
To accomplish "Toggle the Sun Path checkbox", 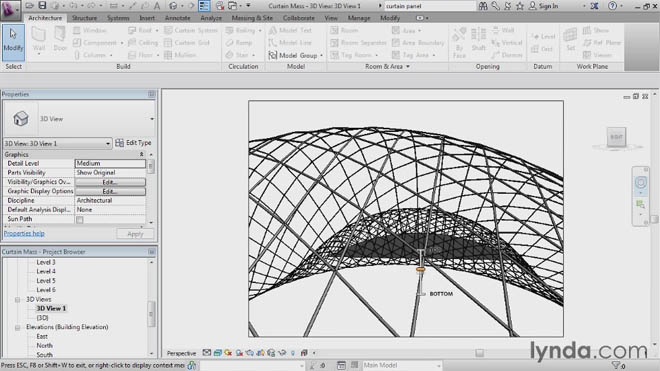I will point(80,219).
